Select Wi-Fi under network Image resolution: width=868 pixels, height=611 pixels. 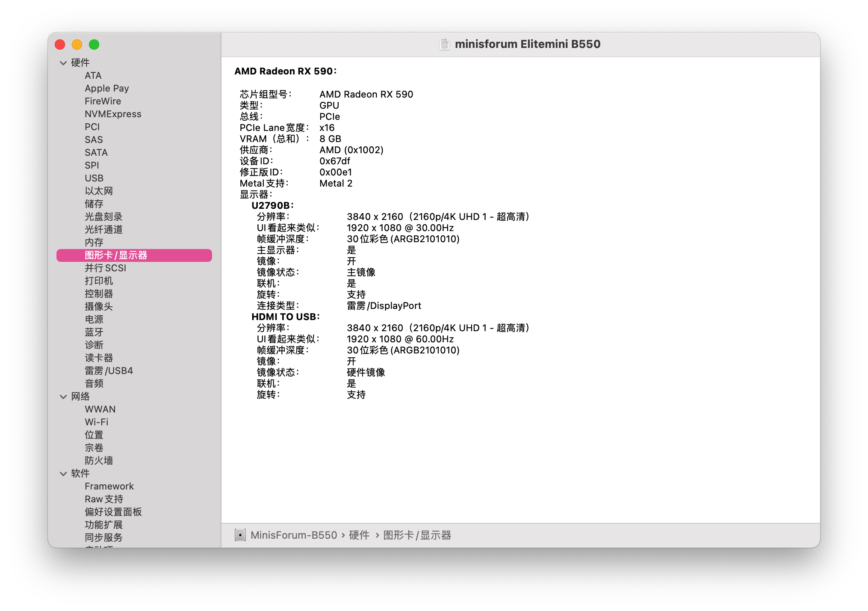coord(97,422)
